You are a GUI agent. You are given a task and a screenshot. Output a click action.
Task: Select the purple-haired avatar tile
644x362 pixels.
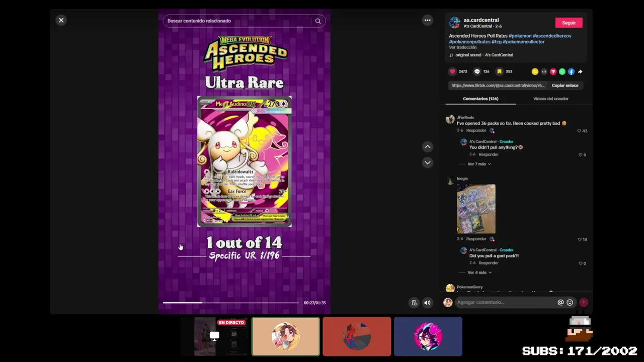pyautogui.click(x=428, y=336)
